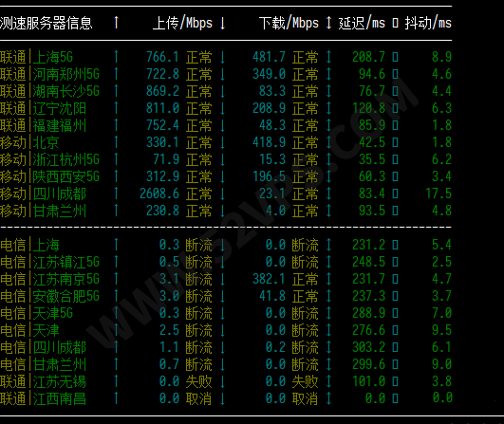The width and height of the screenshot is (504, 424).
Task: Select download value 481.7 for 上海5G
Action: click(269, 57)
